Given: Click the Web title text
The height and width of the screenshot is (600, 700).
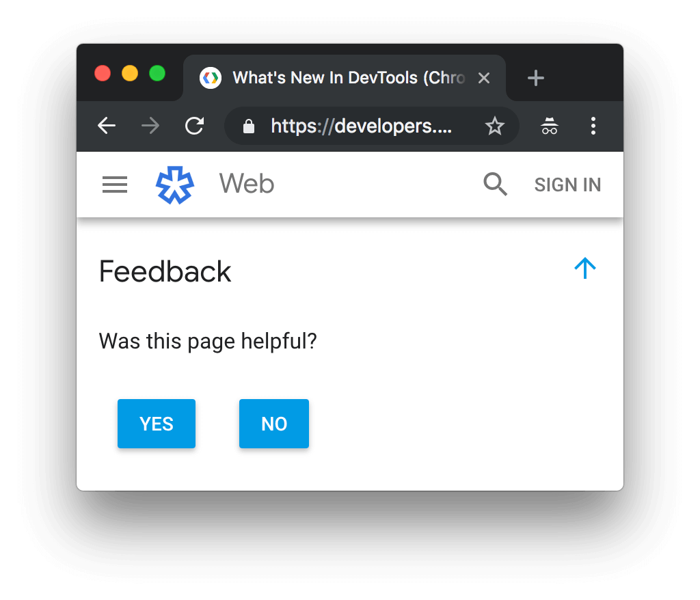Looking at the screenshot, I should point(246,183).
